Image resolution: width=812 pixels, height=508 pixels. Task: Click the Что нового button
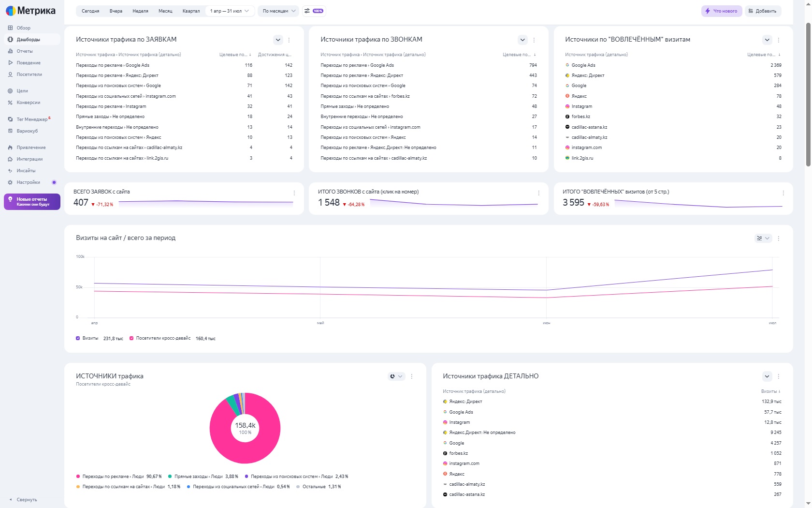tap(722, 11)
